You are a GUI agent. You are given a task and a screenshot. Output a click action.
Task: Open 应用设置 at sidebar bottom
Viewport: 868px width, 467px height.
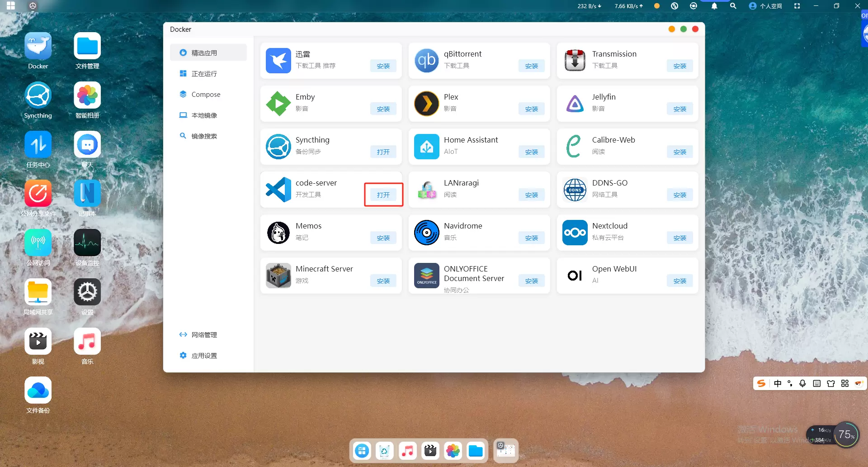(x=204, y=356)
